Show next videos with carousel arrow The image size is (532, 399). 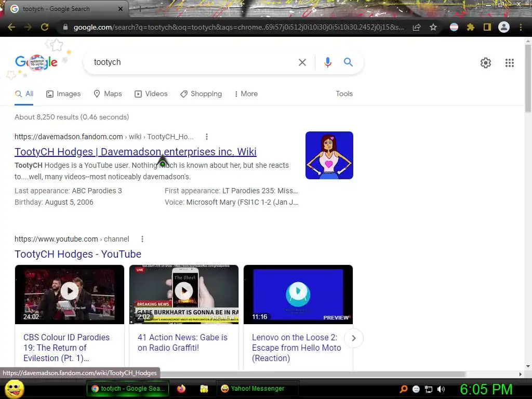(x=353, y=338)
